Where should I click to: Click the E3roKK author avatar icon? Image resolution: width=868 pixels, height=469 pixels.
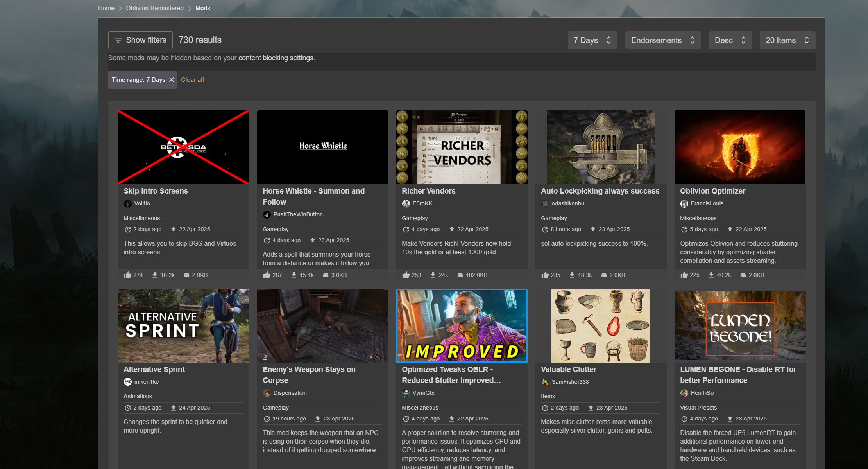click(406, 204)
